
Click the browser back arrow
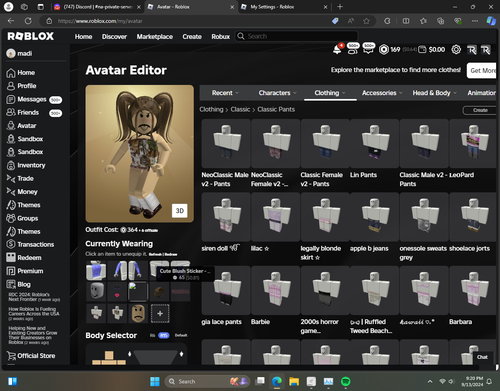(11, 21)
